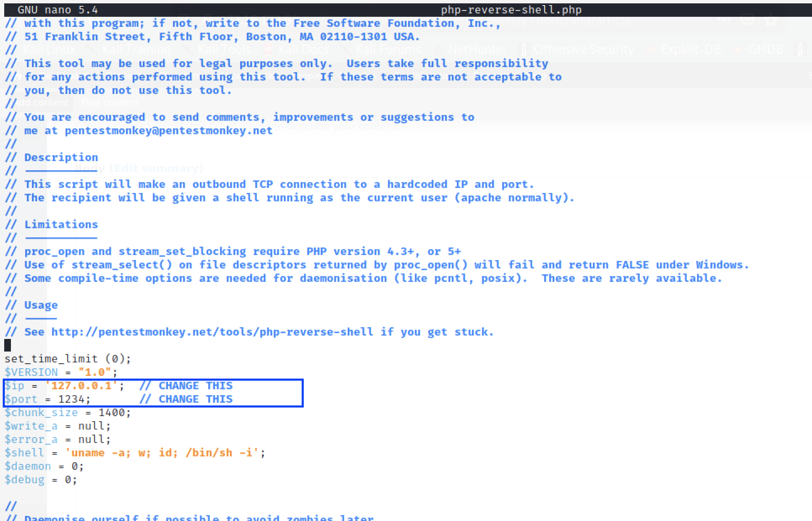Viewport: 812px width, 521px height.
Task: Click the $ip variable name
Action: coord(14,386)
